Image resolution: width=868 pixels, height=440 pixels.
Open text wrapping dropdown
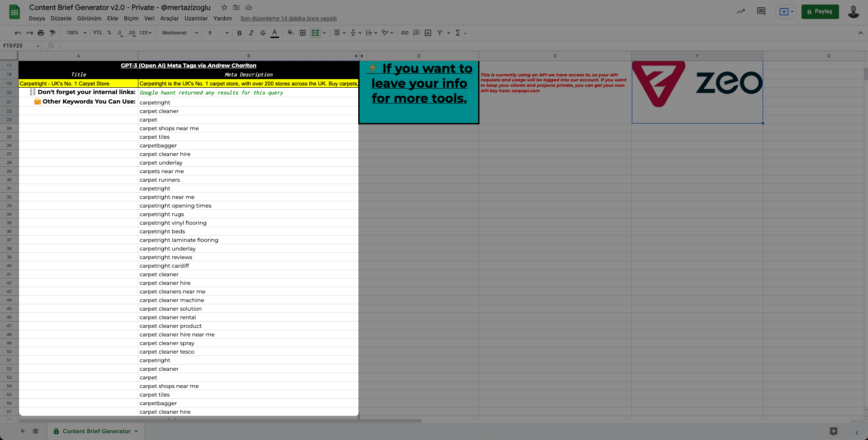(x=372, y=33)
